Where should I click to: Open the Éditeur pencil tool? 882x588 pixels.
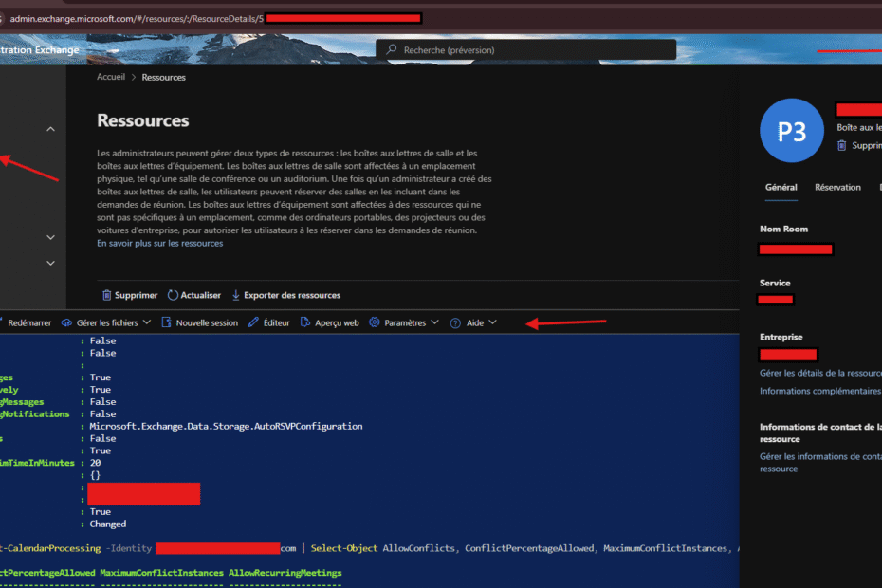point(253,322)
